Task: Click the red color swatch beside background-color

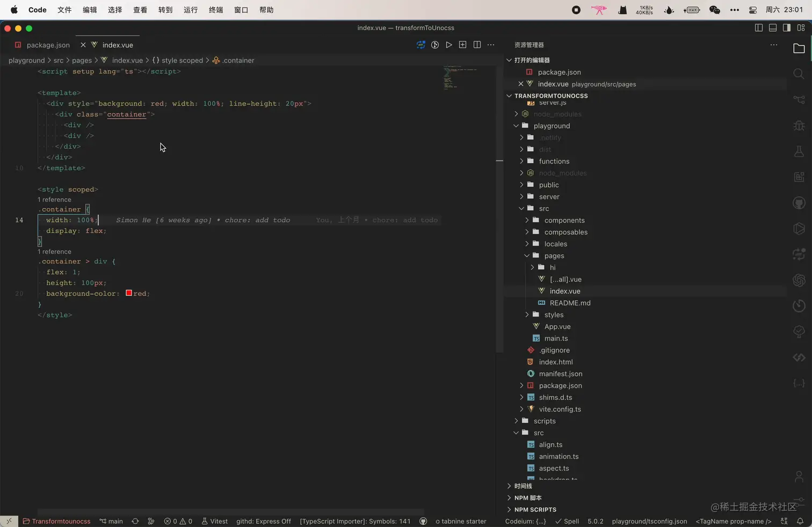Action: click(128, 293)
